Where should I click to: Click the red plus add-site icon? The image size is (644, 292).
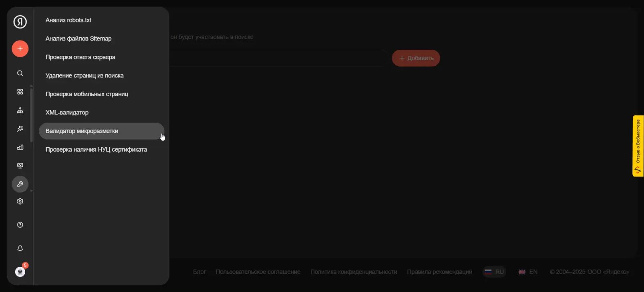20,49
